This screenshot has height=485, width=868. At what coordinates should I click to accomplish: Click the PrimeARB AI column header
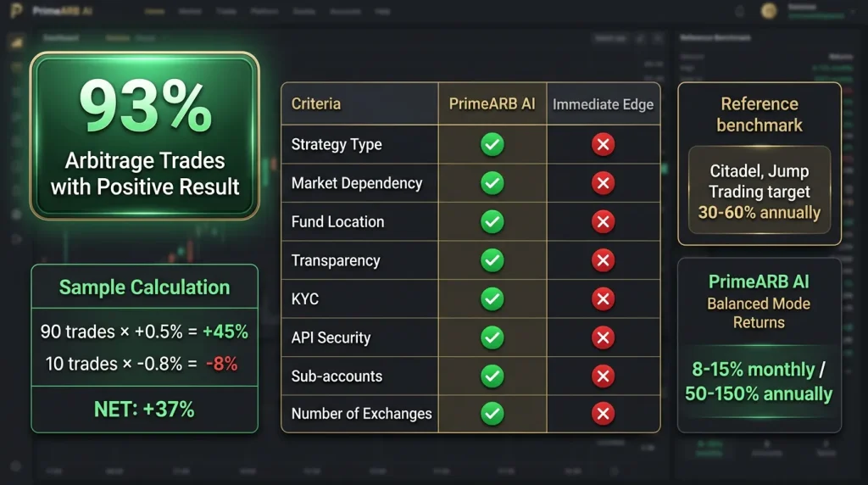(x=492, y=104)
